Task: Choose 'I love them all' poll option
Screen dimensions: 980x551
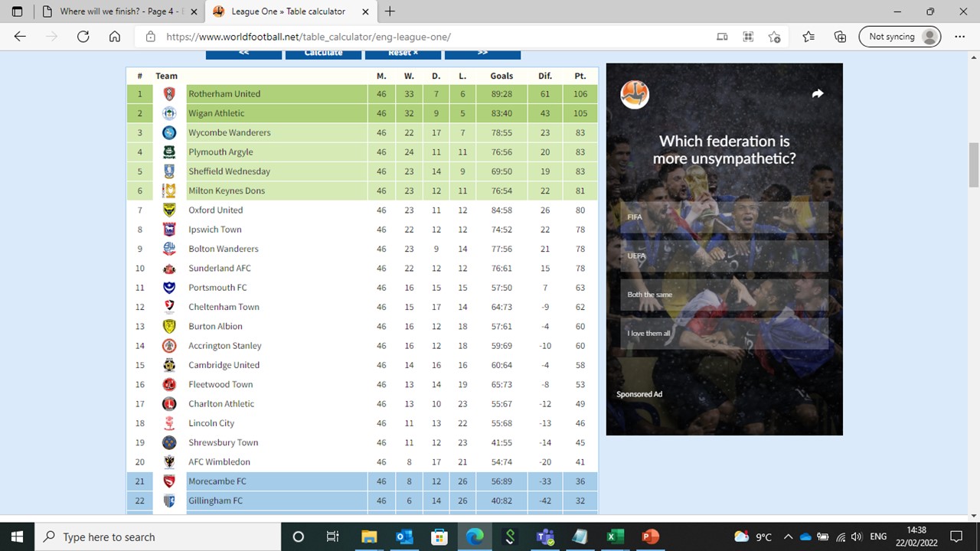Action: [x=724, y=334]
